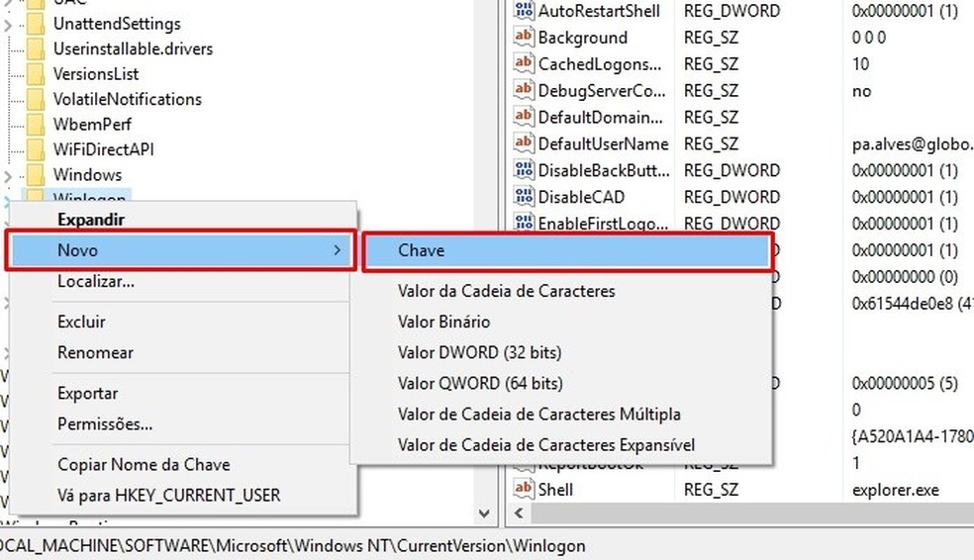Click the DisableCAD DWORD value icon
Viewport: 974px width, 560px height.
point(524,196)
